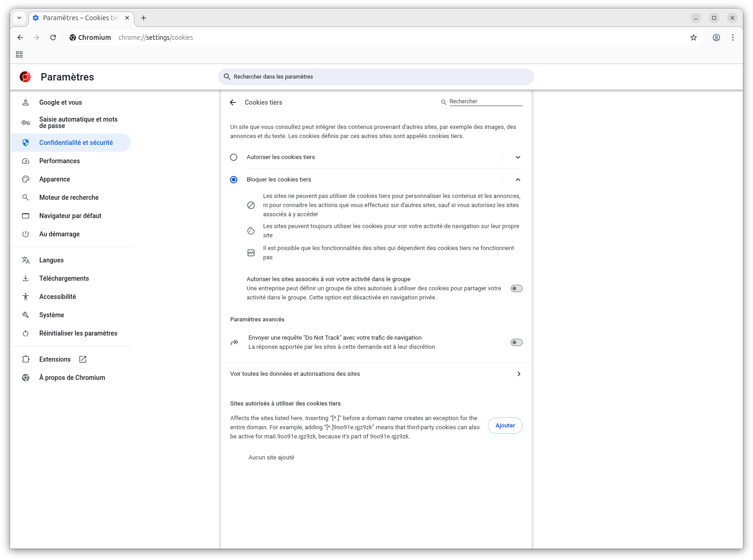The width and height of the screenshot is (753, 560).
Task: Open the Performances settings section
Action: tap(59, 161)
